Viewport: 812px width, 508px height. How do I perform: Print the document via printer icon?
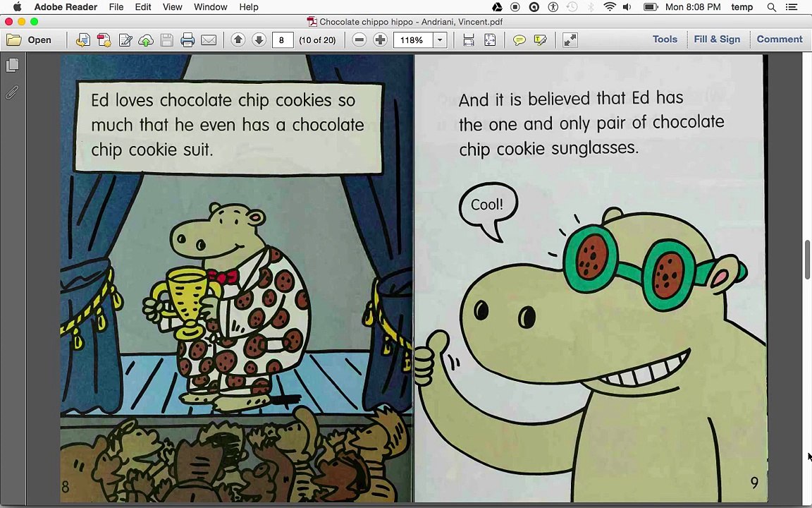pyautogui.click(x=187, y=40)
